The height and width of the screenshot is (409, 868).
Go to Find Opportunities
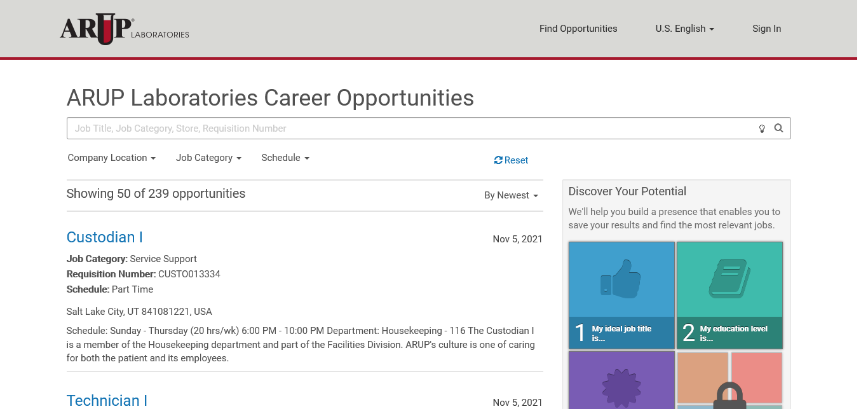[578, 29]
